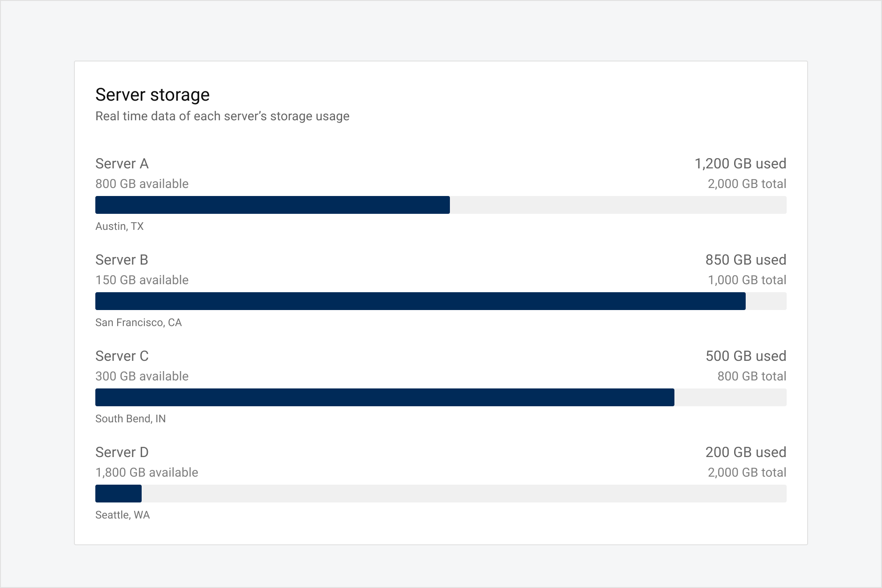Click the Server C heading
Viewport: 882px width, 588px height.
[x=122, y=356]
